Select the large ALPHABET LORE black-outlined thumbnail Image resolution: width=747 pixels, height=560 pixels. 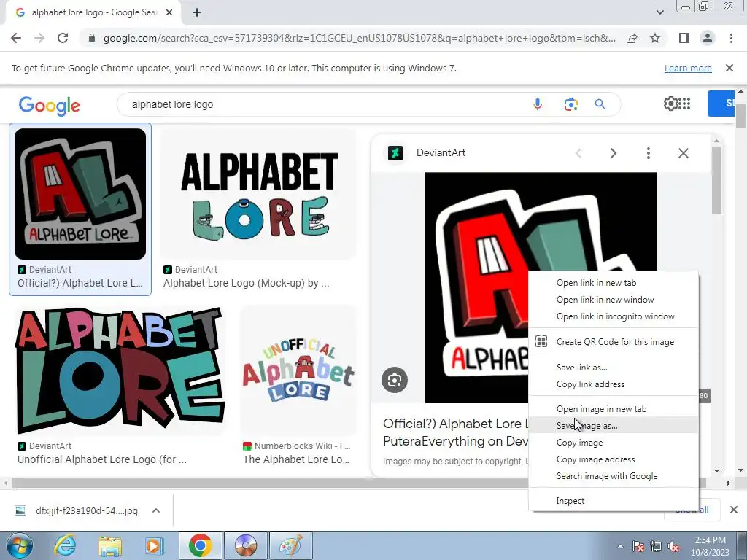tap(120, 370)
